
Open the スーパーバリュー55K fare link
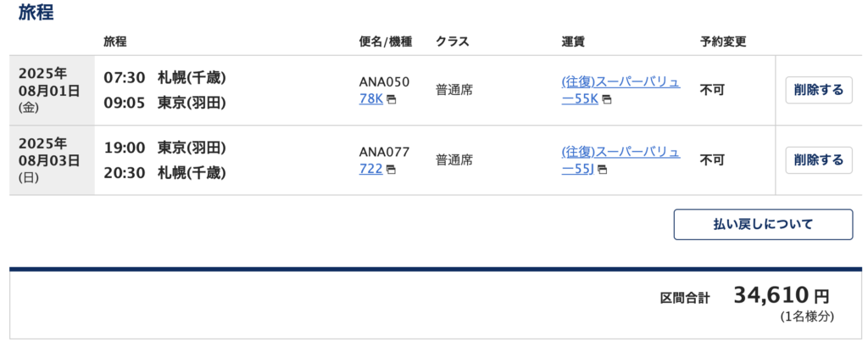click(x=620, y=91)
